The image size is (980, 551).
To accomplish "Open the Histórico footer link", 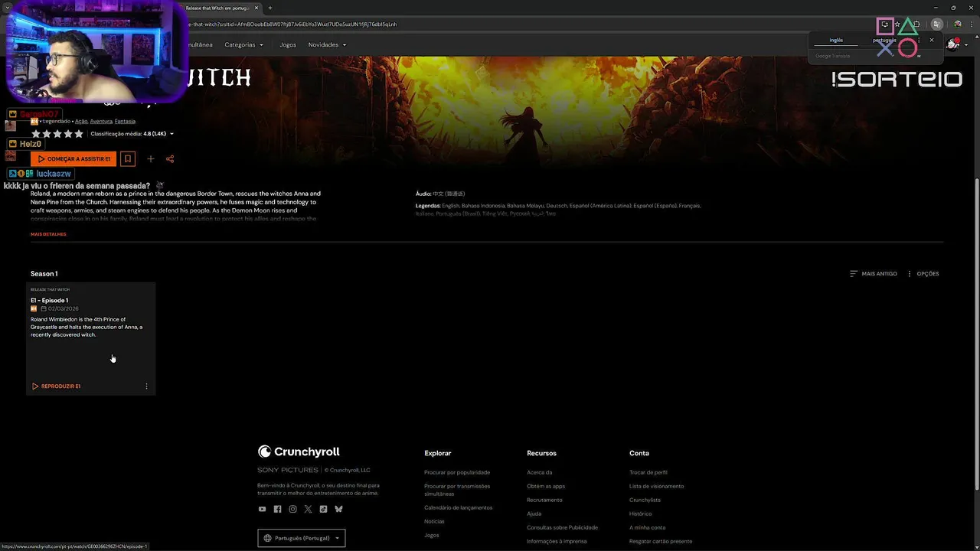I will coord(641,514).
